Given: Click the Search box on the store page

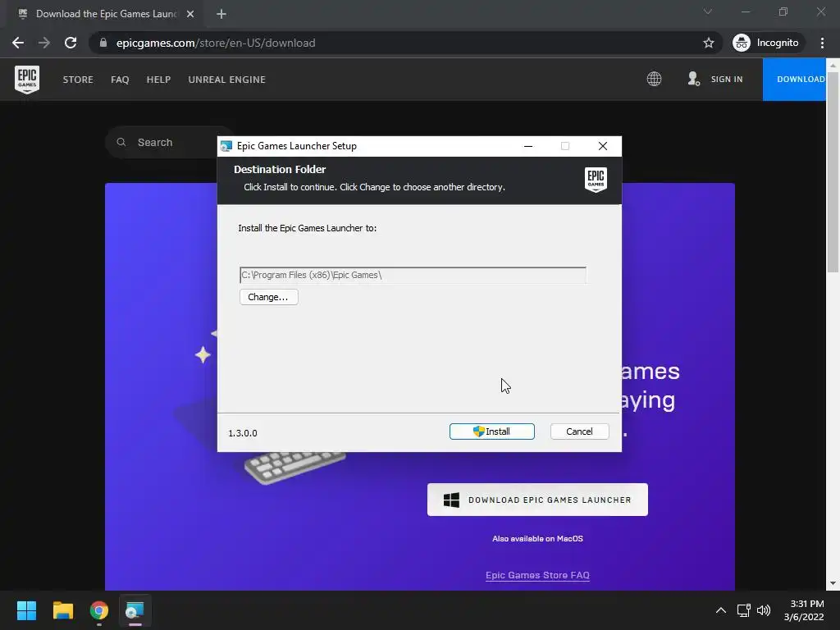Looking at the screenshot, I should tap(169, 142).
